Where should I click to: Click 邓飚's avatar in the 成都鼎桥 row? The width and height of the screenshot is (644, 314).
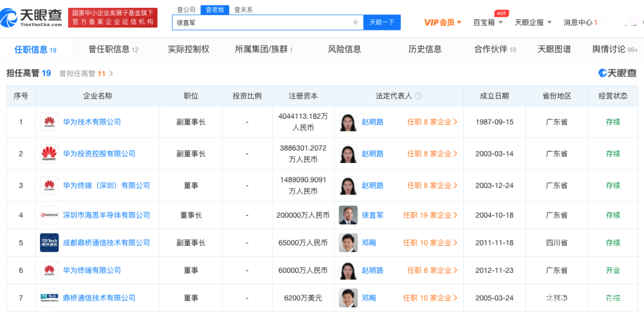coord(348,243)
